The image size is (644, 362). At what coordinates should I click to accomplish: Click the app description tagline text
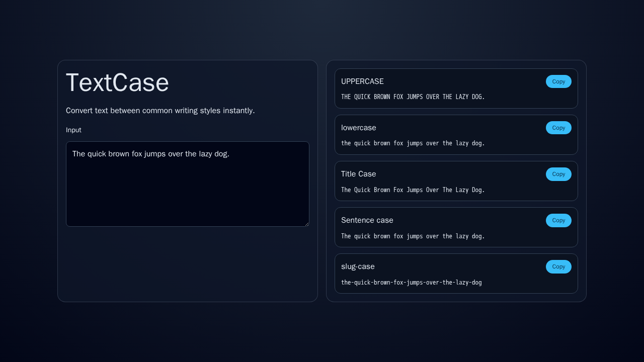(x=160, y=111)
